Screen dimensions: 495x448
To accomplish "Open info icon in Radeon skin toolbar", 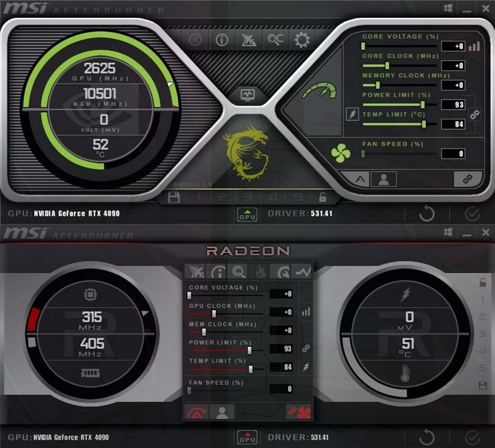I will point(217,271).
